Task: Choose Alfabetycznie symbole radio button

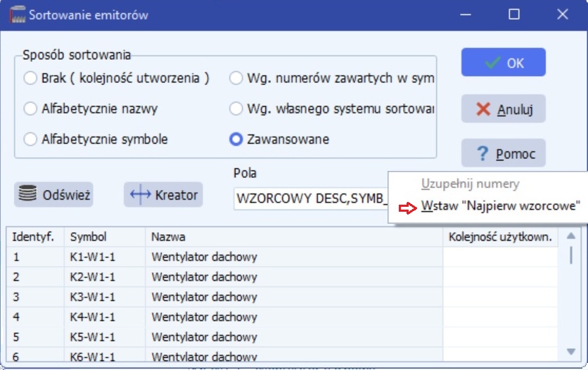Action: 30,139
